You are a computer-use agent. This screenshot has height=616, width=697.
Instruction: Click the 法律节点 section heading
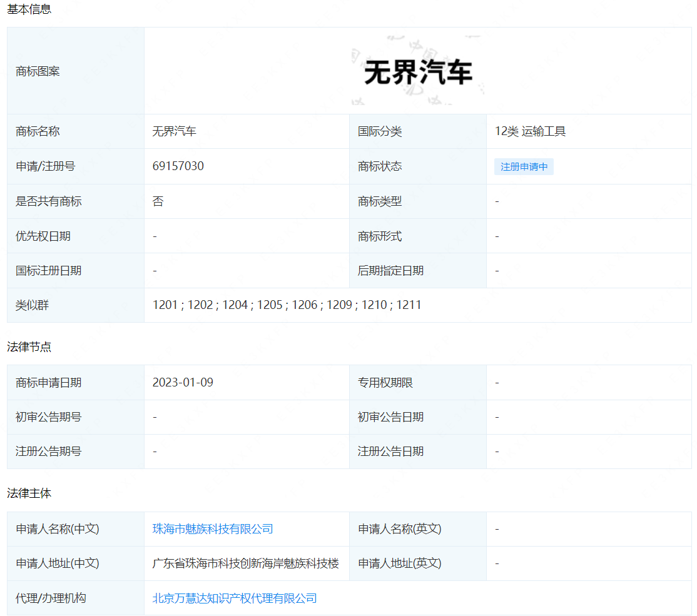29,347
